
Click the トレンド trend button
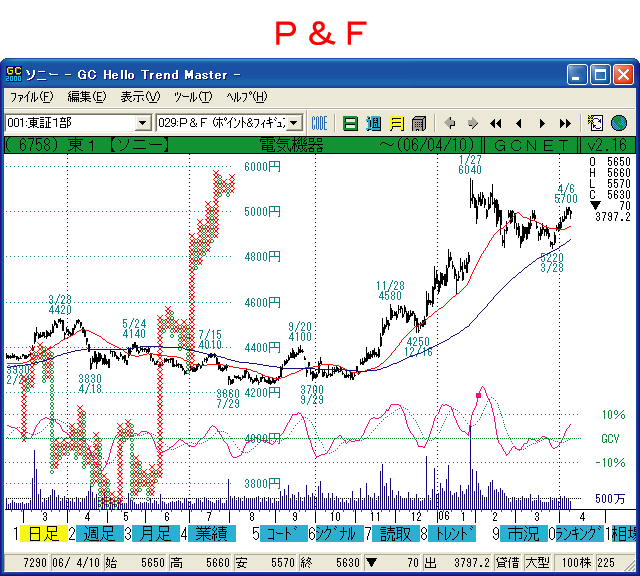[452, 533]
